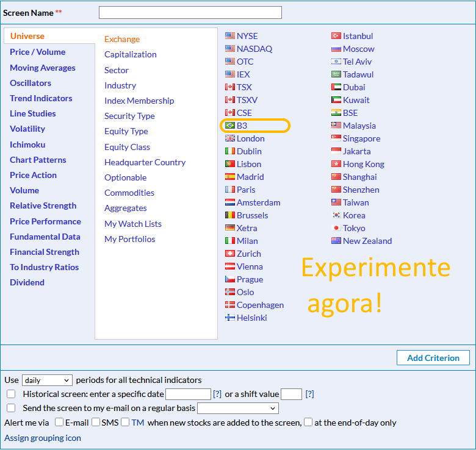Click the Japanese flag beside Tokyo

tap(336, 227)
